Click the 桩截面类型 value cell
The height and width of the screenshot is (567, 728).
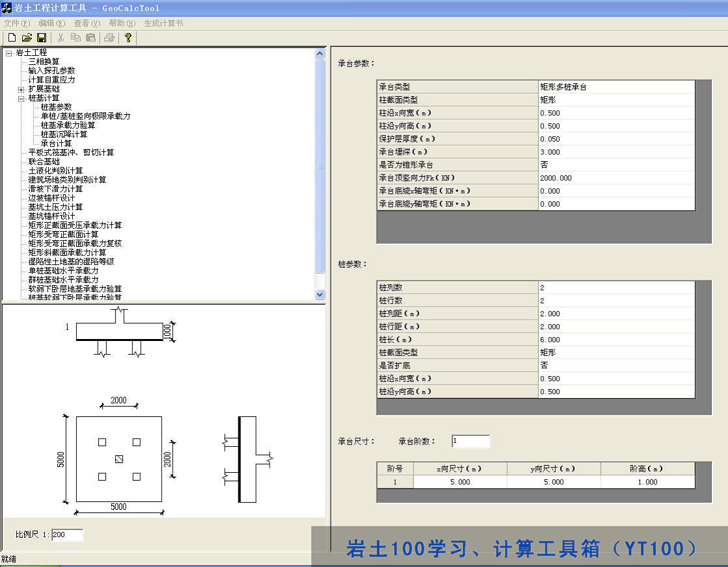tap(617, 353)
